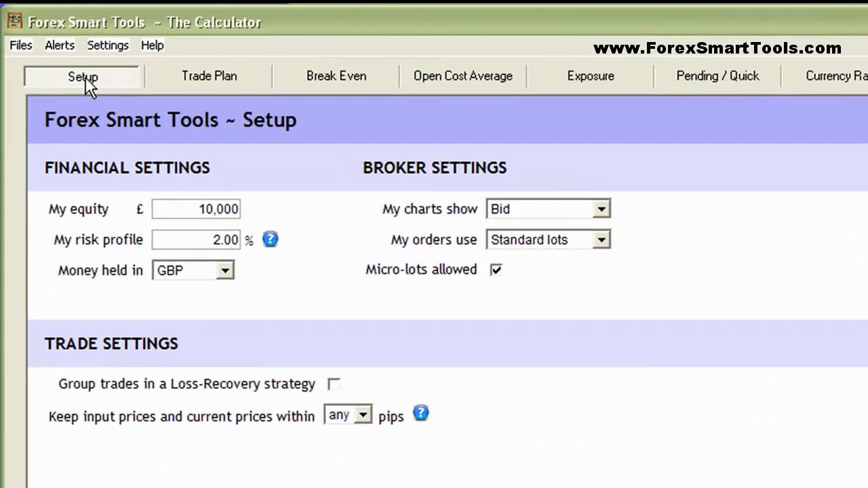Open the Files menu
The width and height of the screenshot is (868, 488).
coord(21,45)
